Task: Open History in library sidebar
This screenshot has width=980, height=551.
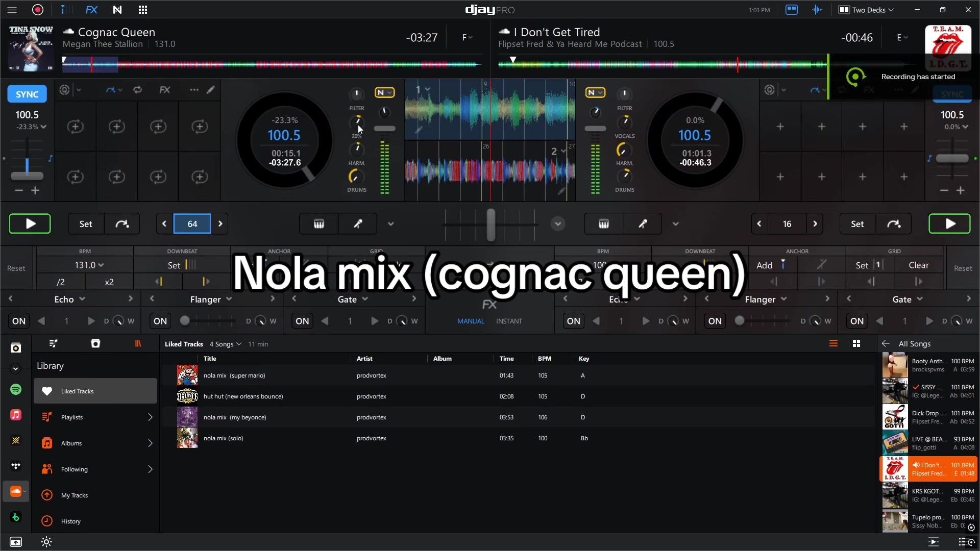Action: (95, 521)
